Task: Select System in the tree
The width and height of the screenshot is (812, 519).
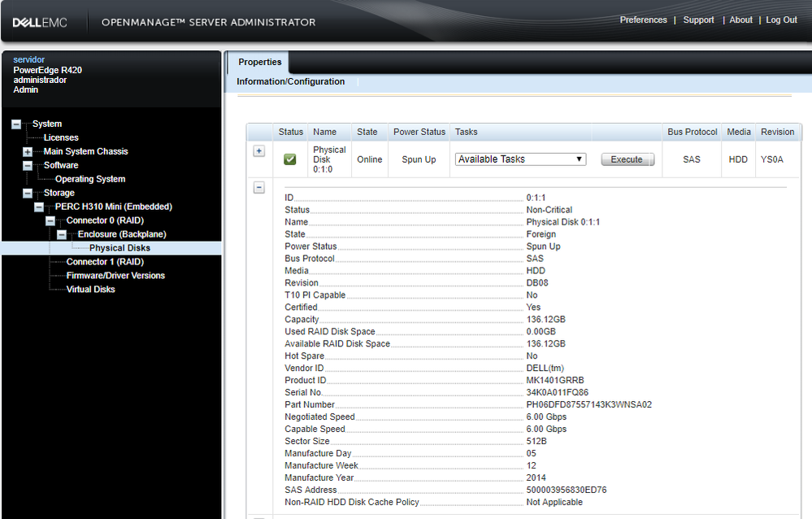Action: pos(47,124)
